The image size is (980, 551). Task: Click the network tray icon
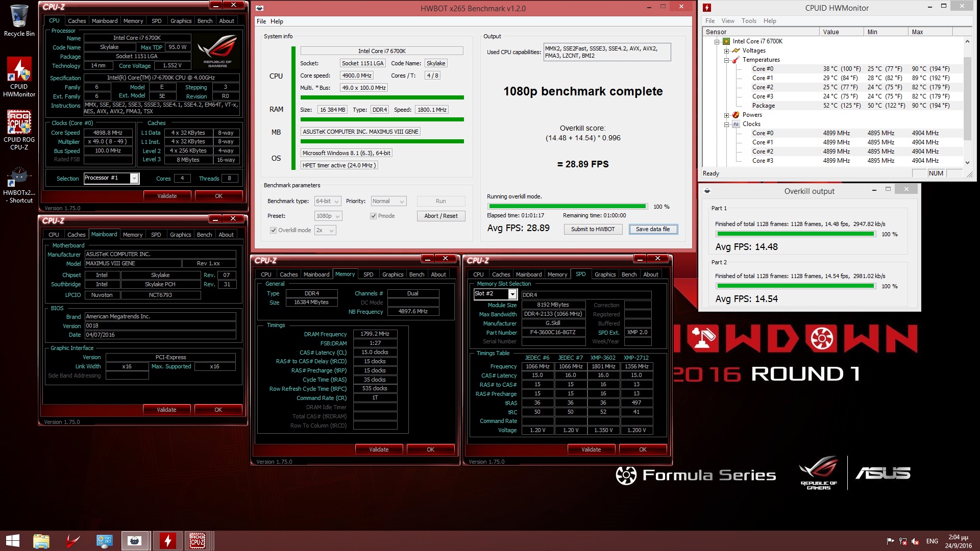903,541
